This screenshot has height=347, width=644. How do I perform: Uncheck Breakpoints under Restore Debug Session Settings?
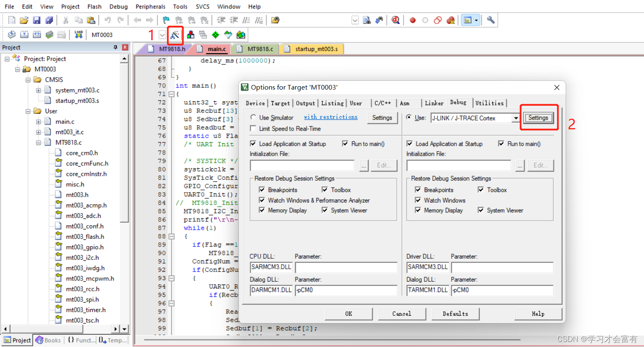click(262, 190)
